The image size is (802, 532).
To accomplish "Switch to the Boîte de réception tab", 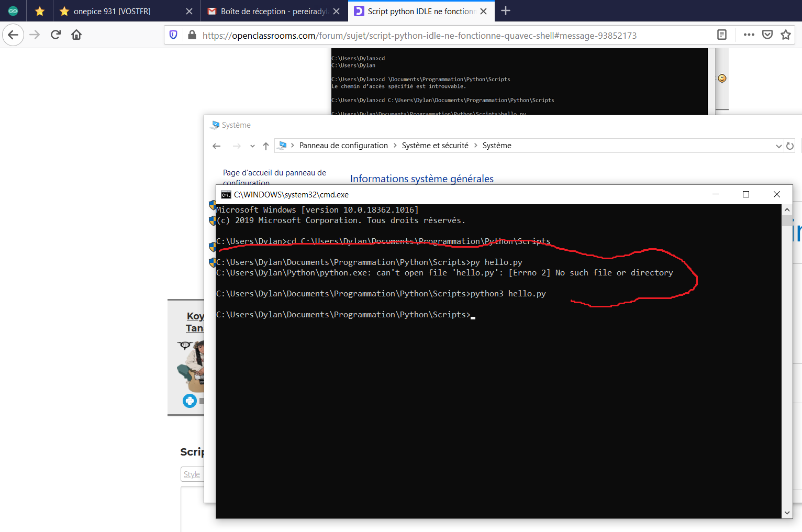I will point(272,10).
